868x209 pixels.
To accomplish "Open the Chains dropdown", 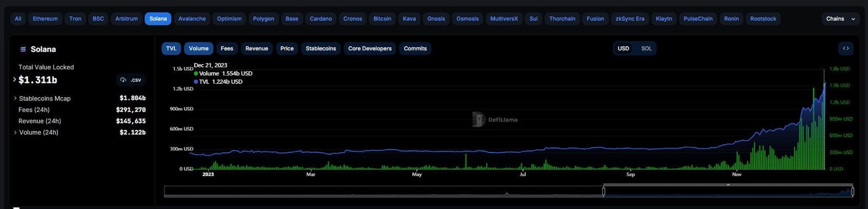I will [x=840, y=18].
